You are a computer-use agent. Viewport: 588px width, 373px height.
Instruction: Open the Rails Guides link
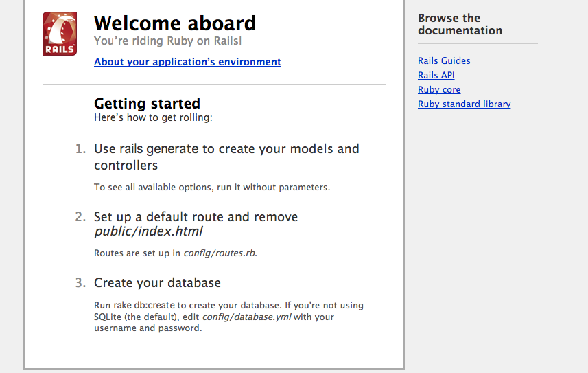click(444, 60)
